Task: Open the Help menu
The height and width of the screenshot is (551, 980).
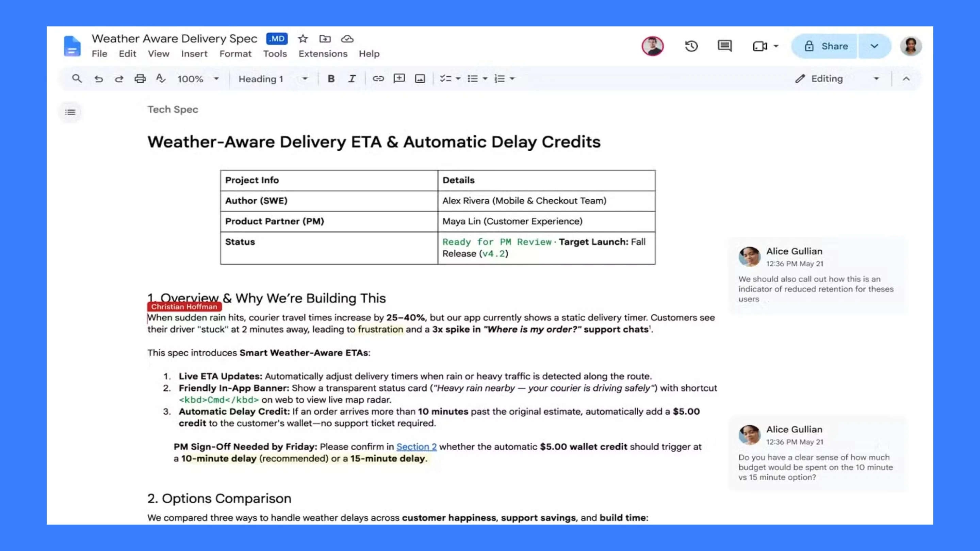Action: (x=369, y=54)
